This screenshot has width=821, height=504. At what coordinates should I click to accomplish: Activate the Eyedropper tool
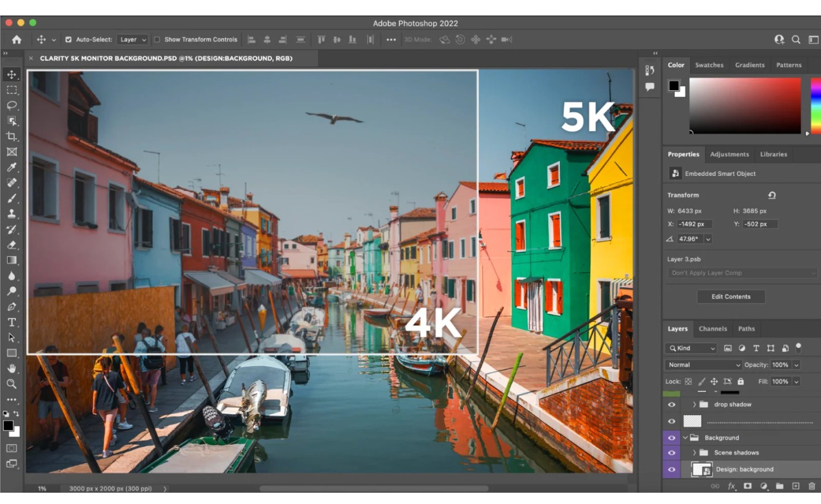pyautogui.click(x=12, y=166)
